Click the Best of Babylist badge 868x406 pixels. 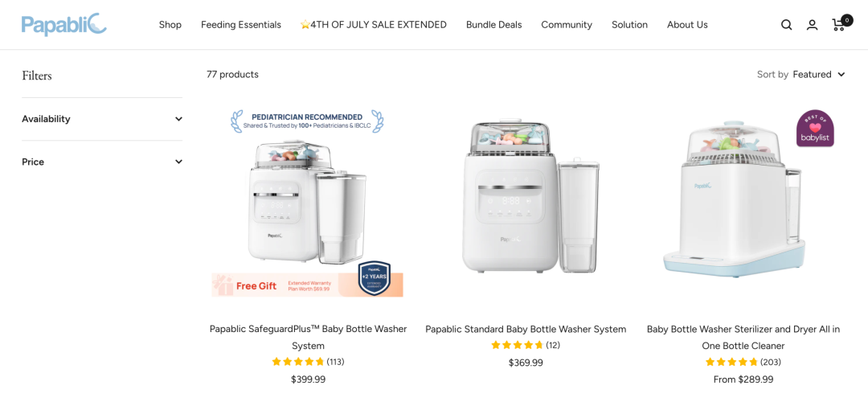pyautogui.click(x=815, y=129)
